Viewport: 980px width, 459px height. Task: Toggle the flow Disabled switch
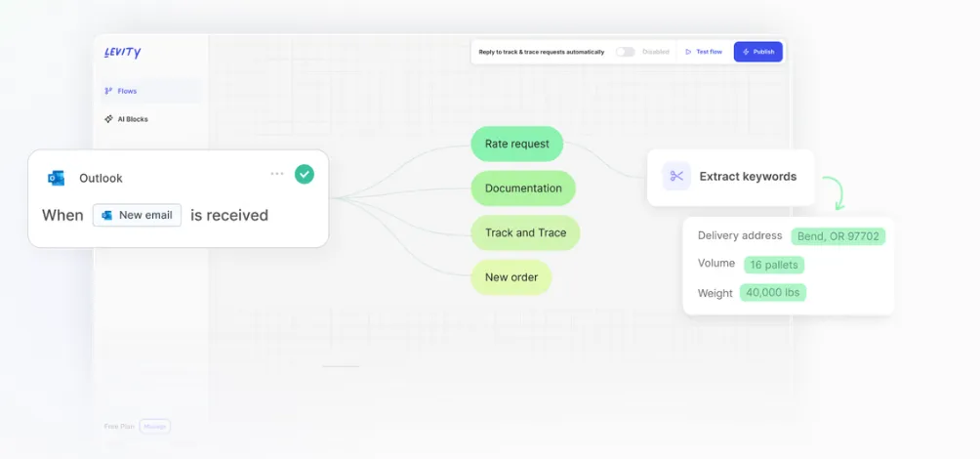(x=625, y=52)
